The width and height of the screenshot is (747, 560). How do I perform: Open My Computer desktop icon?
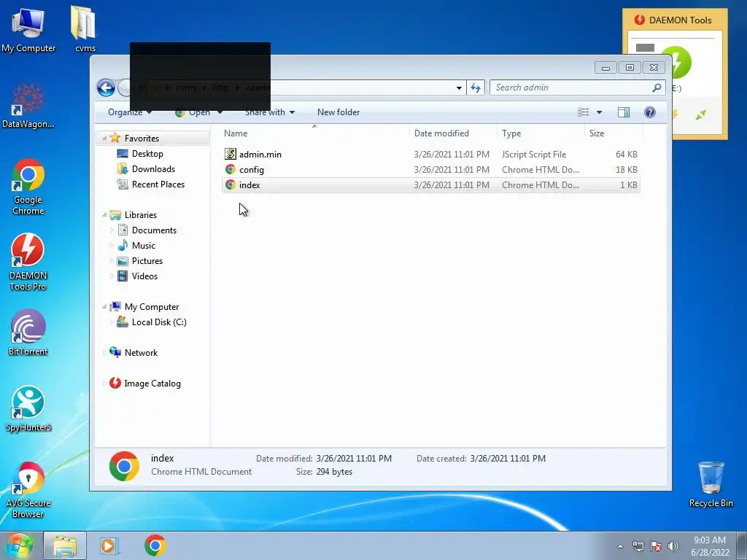point(28,29)
